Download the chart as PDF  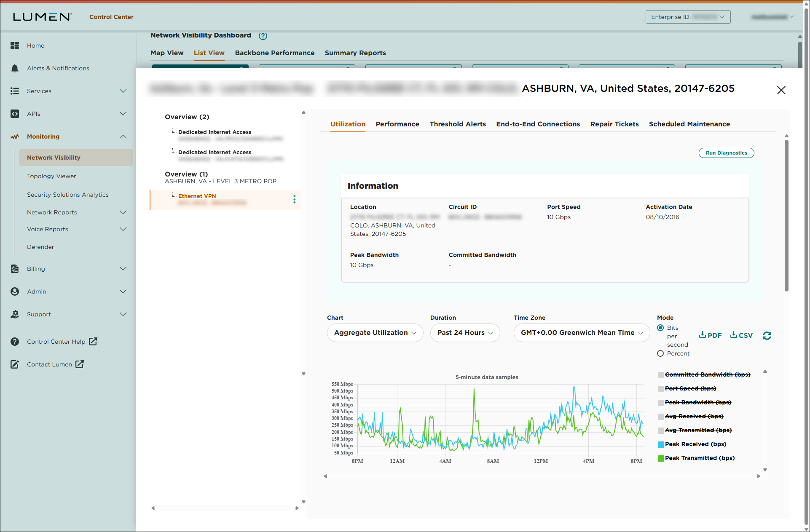(710, 335)
